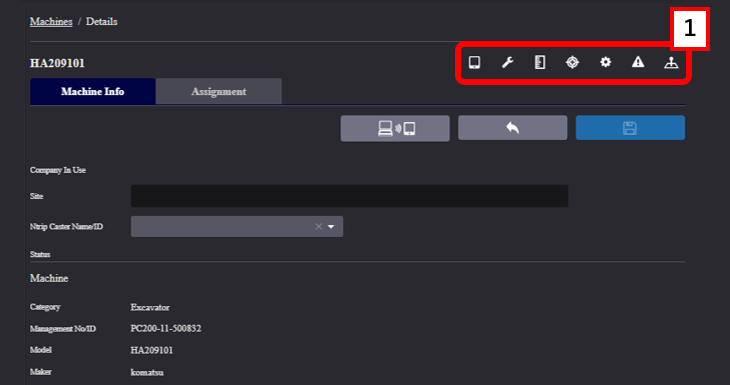Click the blue save floppy-disk button

click(630, 128)
